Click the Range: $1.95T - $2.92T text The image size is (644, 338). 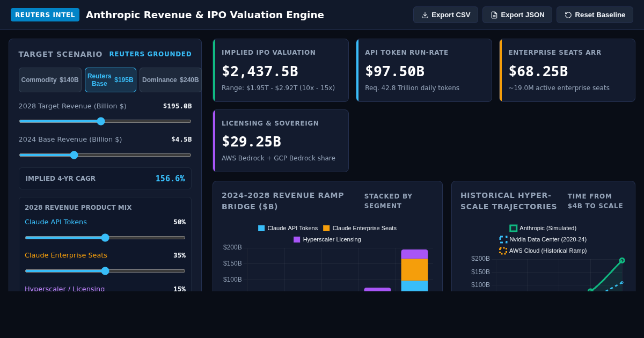pyautogui.click(x=278, y=88)
